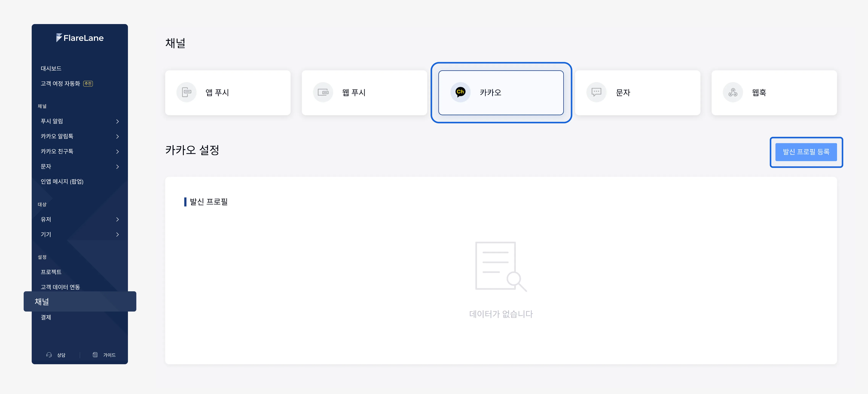The width and height of the screenshot is (868, 394).
Task: Click the 카카오 설정 heading
Action: [x=192, y=150]
